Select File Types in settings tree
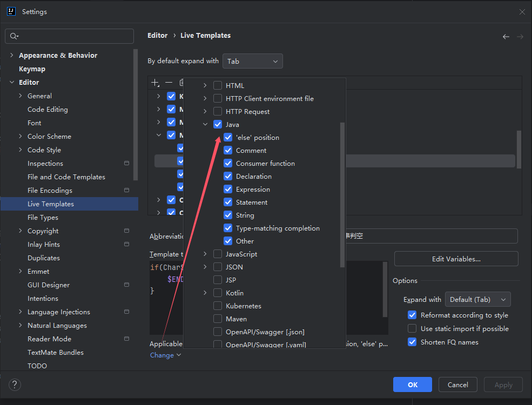This screenshot has height=405, width=532. tap(43, 218)
